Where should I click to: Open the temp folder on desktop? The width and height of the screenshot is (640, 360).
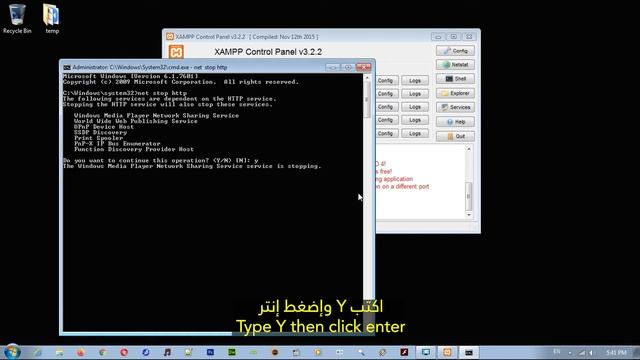click(51, 18)
